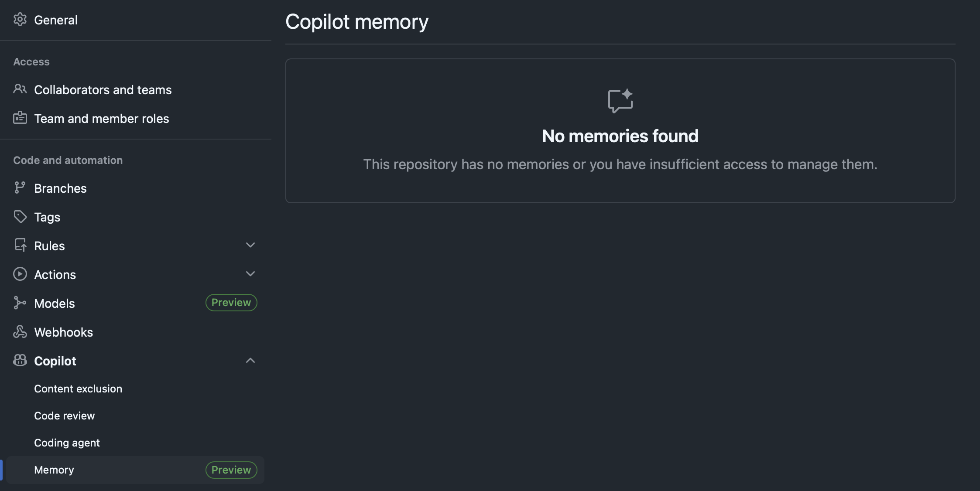Click the Collaborators and teams people icon

pyautogui.click(x=20, y=89)
